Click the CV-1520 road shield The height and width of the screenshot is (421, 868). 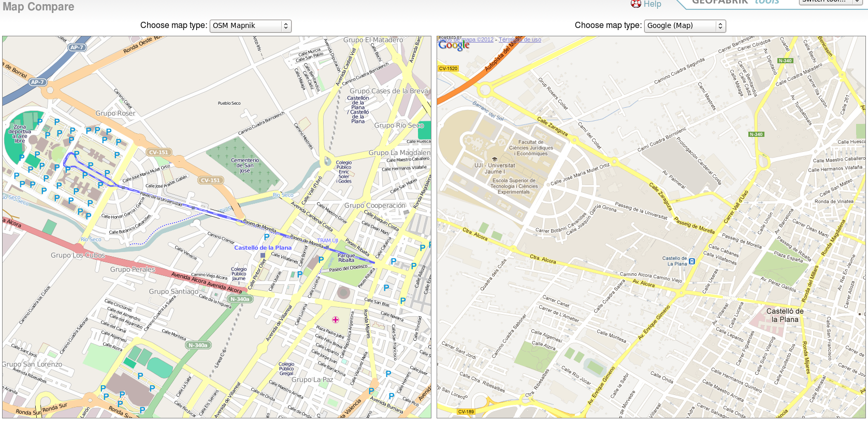[448, 68]
